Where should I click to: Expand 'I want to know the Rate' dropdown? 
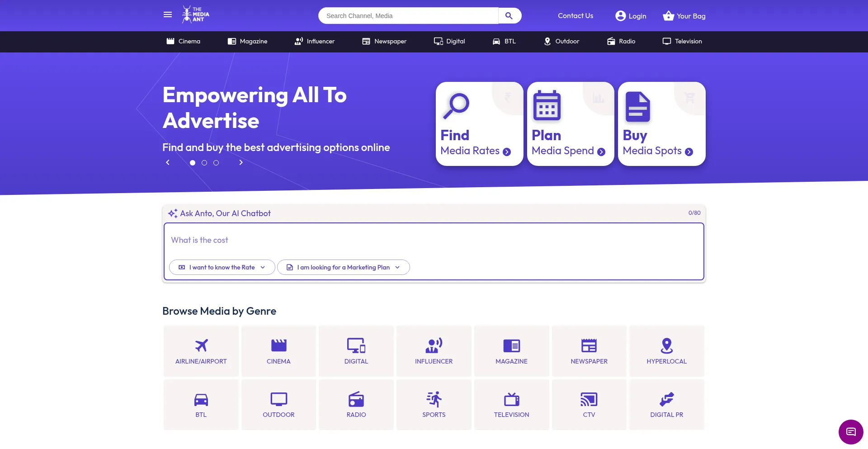[222, 267]
